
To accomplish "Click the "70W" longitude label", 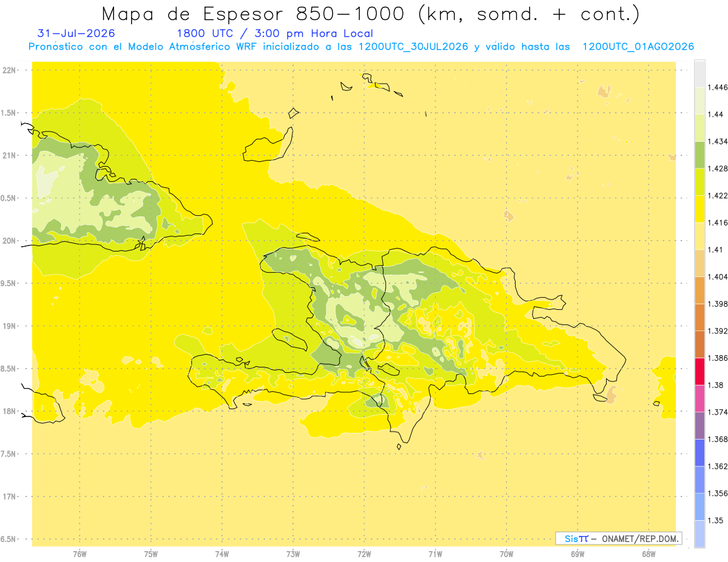I will 507,554.
